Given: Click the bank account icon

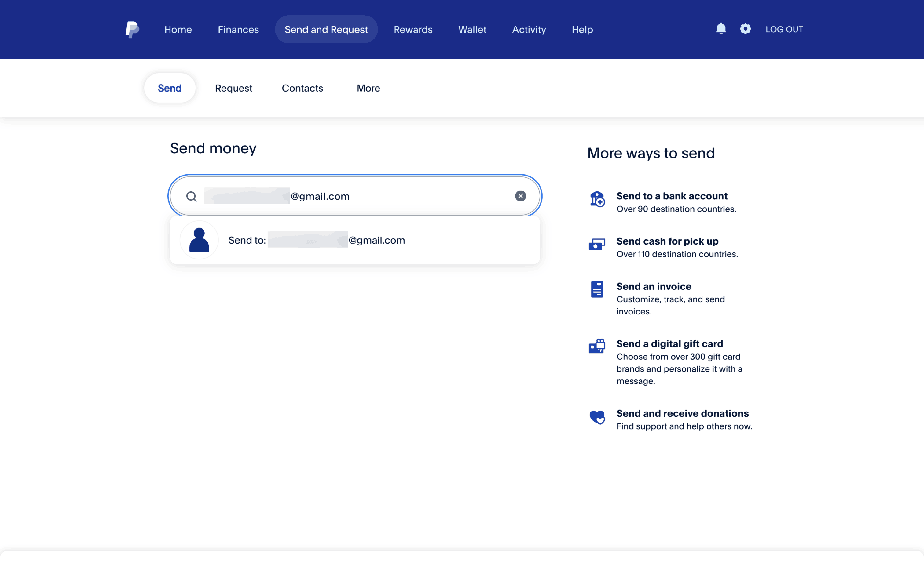Looking at the screenshot, I should [597, 199].
